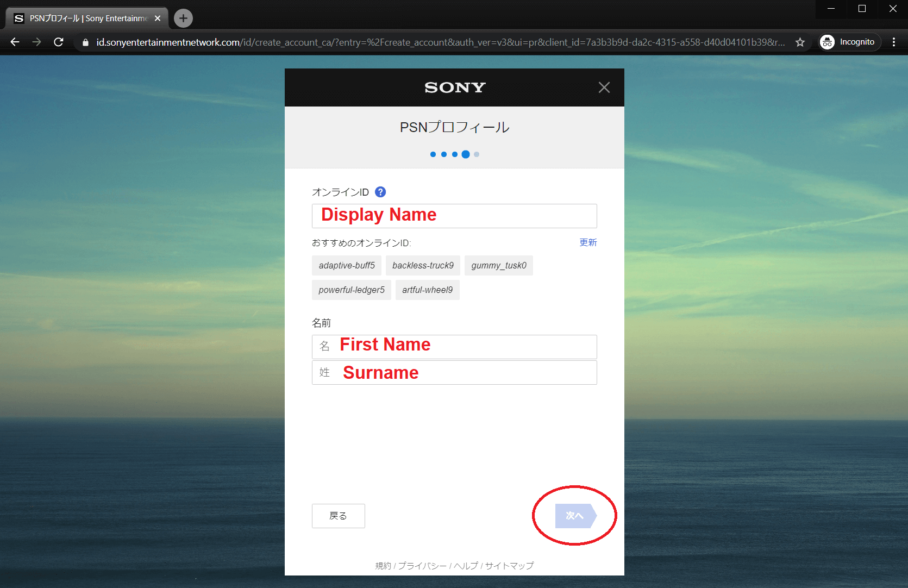
Task: Click the address bar URL
Action: coord(440,42)
